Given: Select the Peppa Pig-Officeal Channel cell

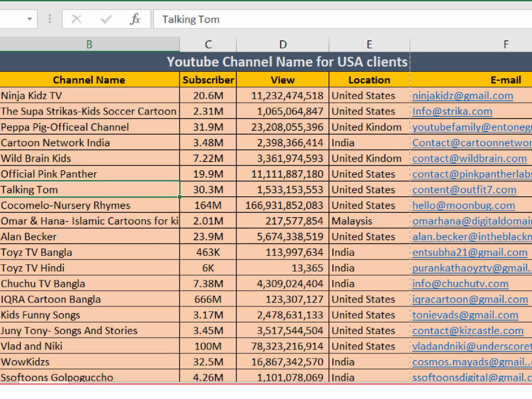Looking at the screenshot, I should [89, 127].
